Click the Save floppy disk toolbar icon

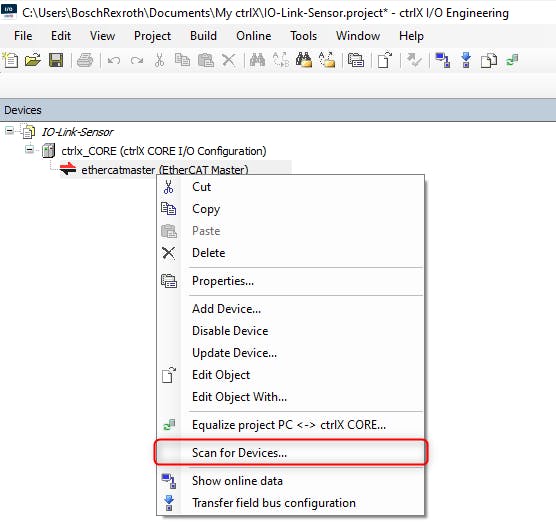tap(56, 60)
